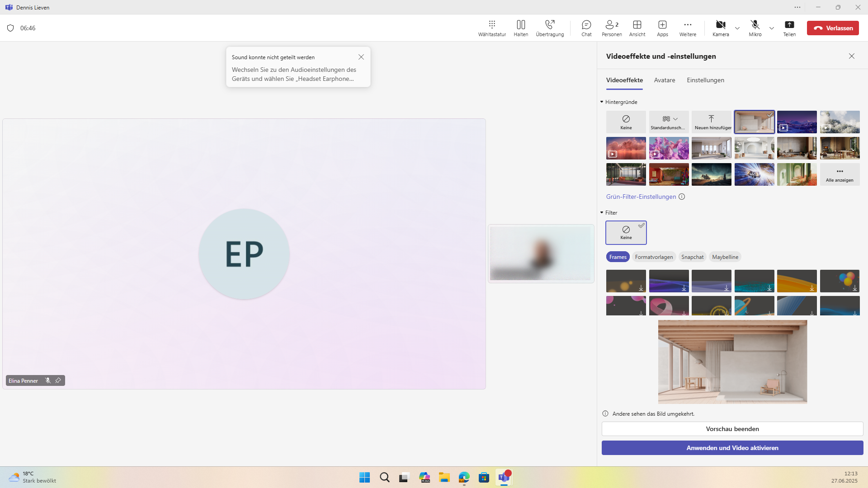
Task: Click Anwenden und Video aktivieren
Action: click(x=732, y=448)
